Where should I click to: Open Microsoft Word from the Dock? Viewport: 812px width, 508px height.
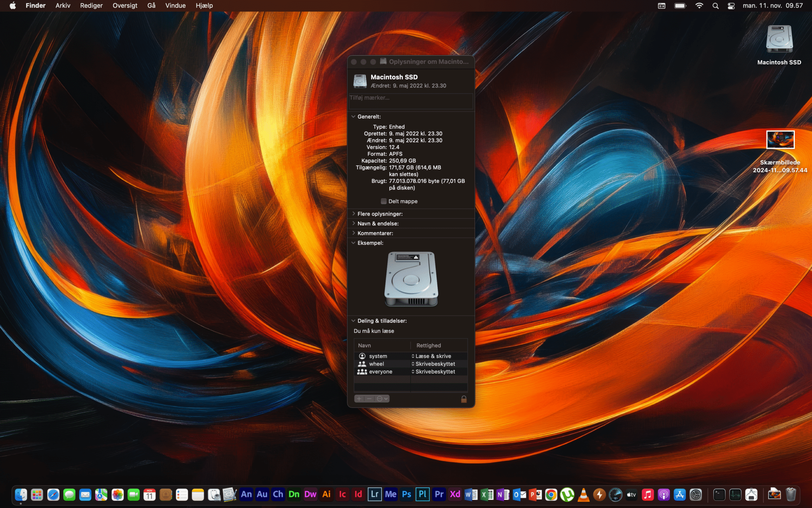pyautogui.click(x=471, y=495)
